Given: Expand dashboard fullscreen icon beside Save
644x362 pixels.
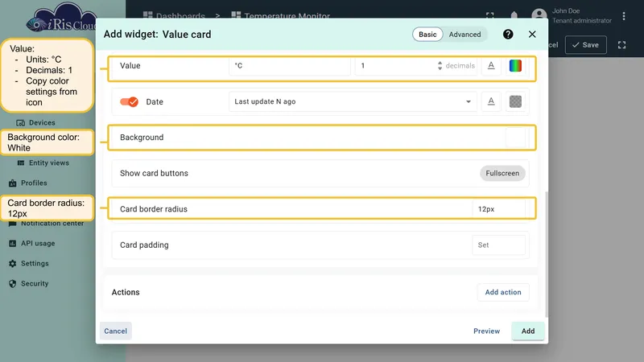Looking at the screenshot, I should (x=621, y=45).
